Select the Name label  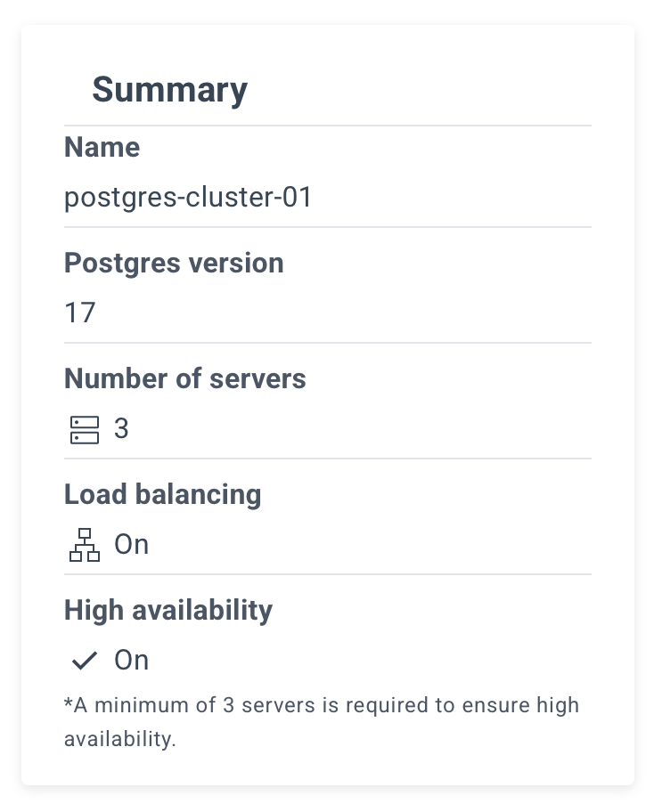(x=102, y=147)
